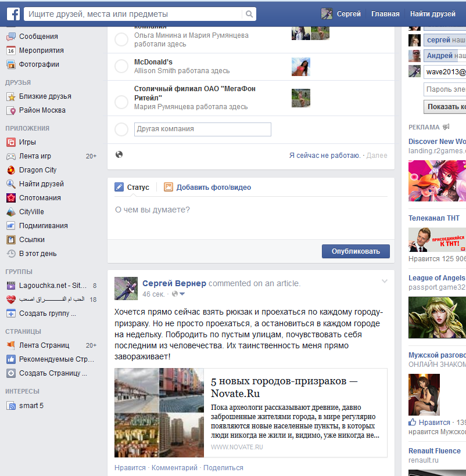The height and width of the screenshot is (476, 466).
Task: Select the Другая компания radio button
Action: click(x=121, y=129)
